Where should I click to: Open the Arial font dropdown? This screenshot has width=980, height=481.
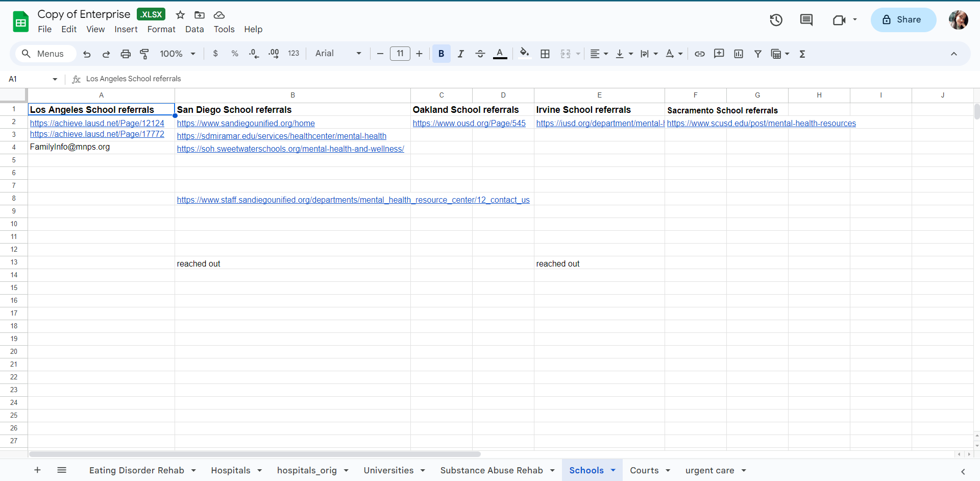click(338, 54)
